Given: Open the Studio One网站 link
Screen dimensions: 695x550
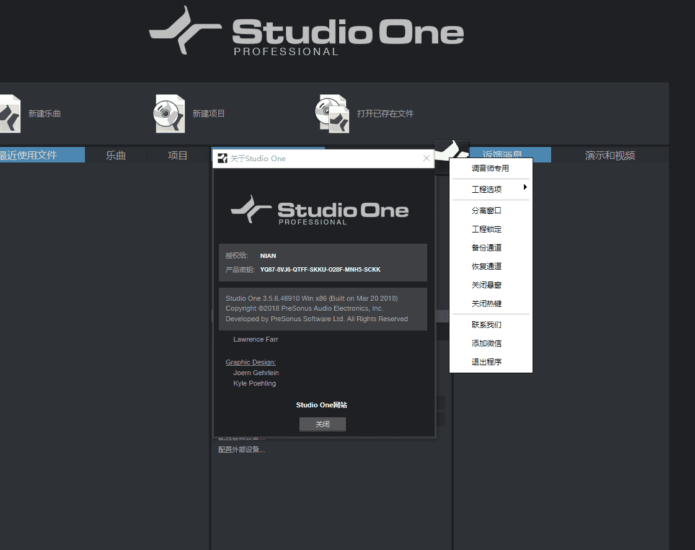Looking at the screenshot, I should (321, 405).
